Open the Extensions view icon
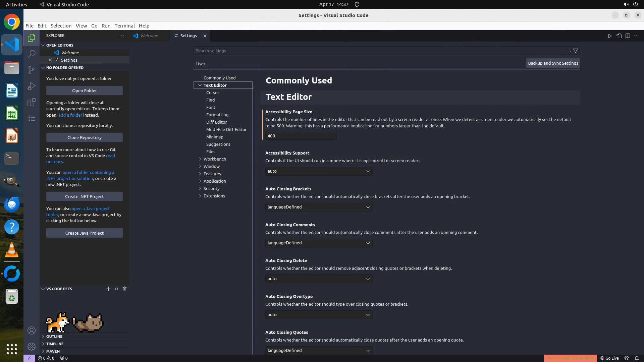The image size is (644, 362). [32, 102]
